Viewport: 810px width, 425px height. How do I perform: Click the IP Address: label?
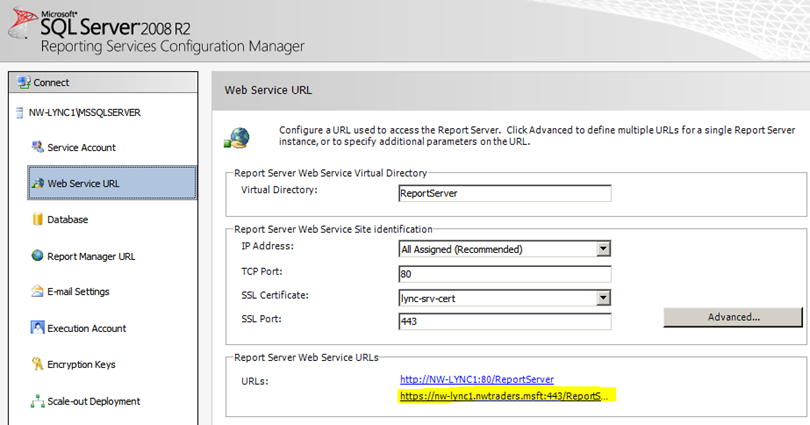[267, 246]
